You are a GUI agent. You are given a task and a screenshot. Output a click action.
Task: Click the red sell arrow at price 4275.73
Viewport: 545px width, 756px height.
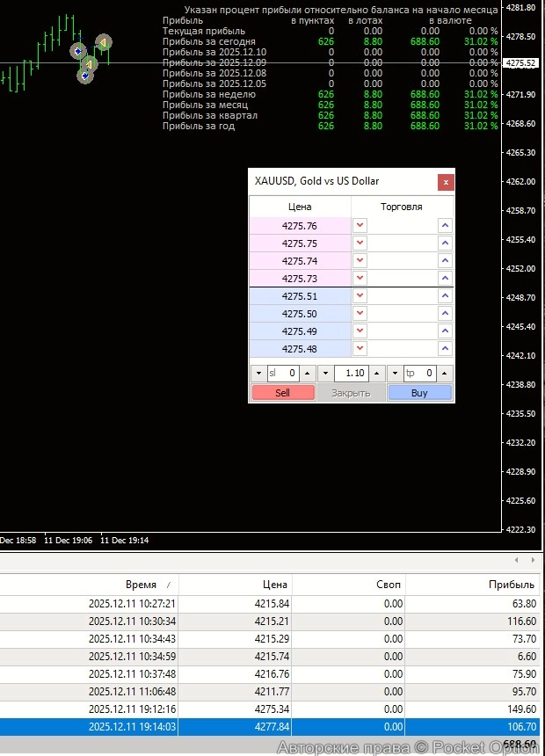coord(360,279)
